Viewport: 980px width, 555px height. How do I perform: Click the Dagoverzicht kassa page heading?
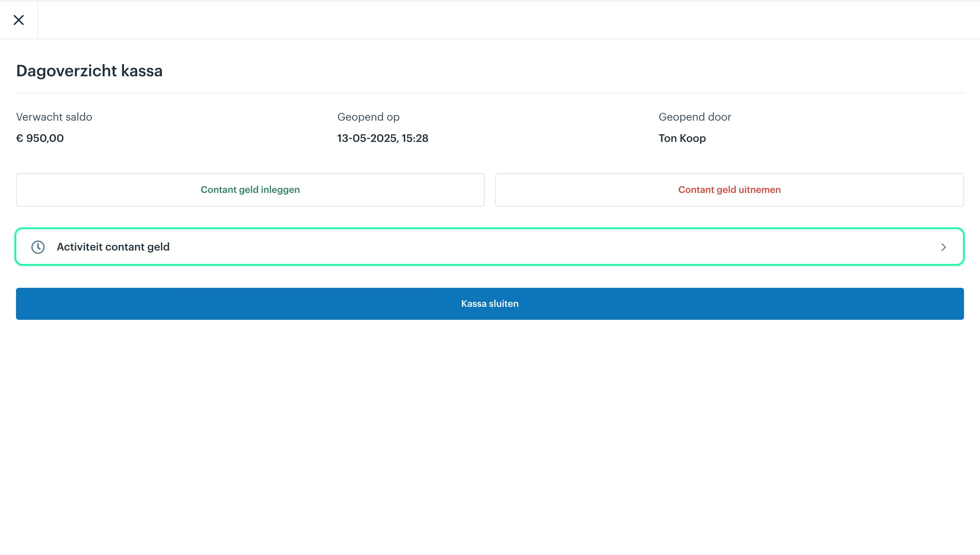click(x=89, y=71)
